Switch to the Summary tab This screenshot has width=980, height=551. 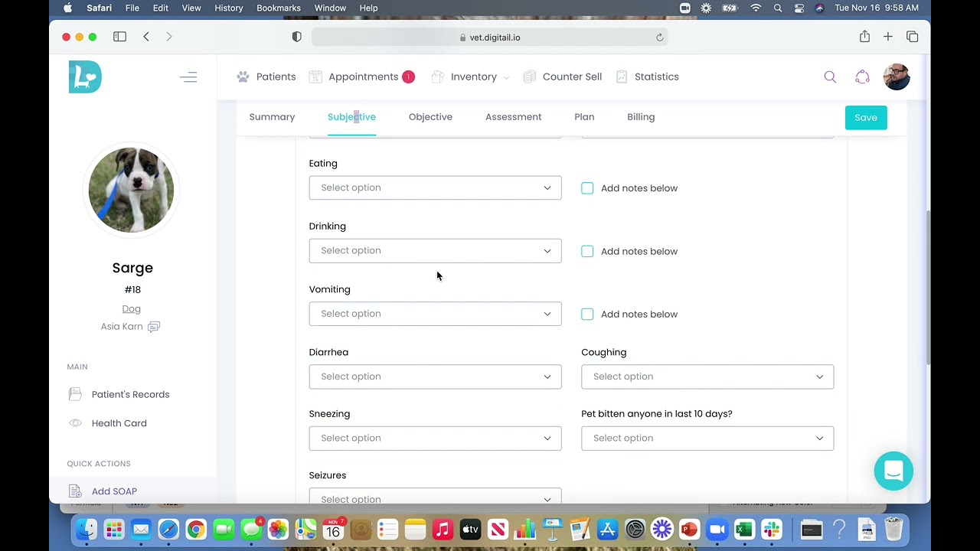(272, 117)
